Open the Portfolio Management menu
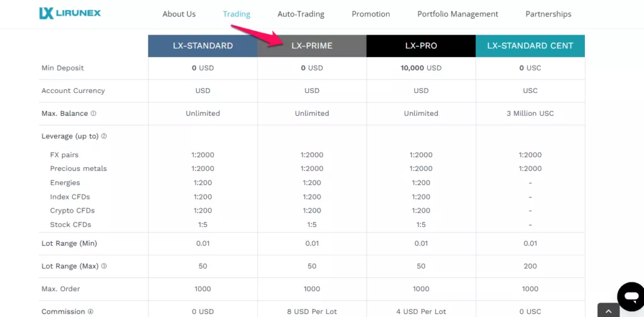 [x=458, y=14]
